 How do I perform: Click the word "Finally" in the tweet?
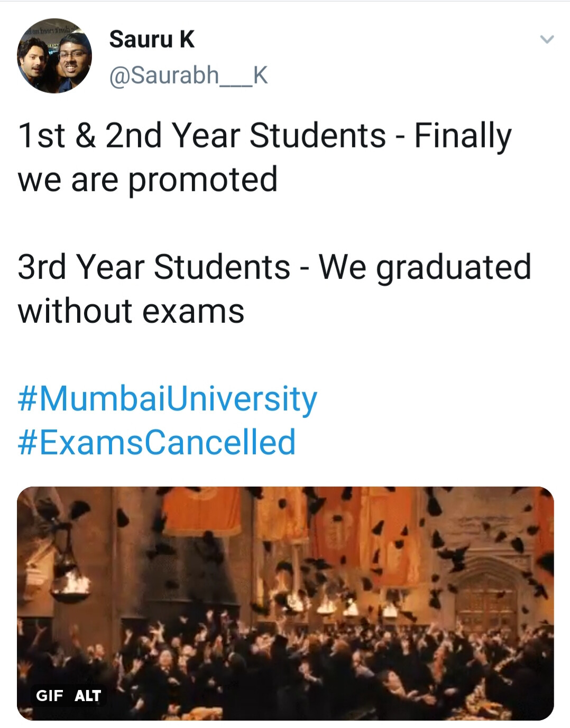463,136
